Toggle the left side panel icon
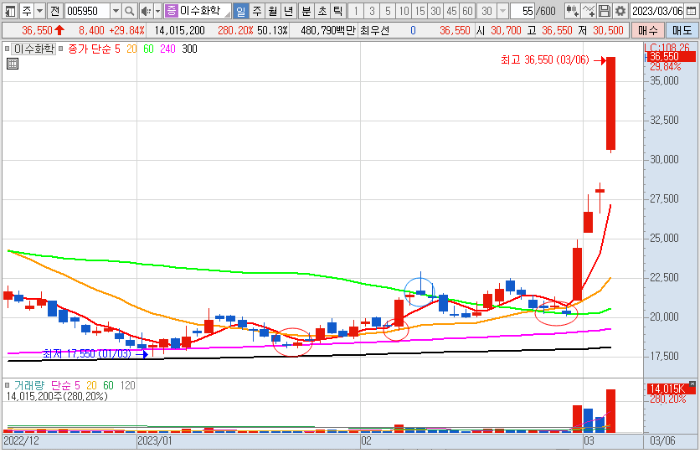700x450 pixels. 10,10
